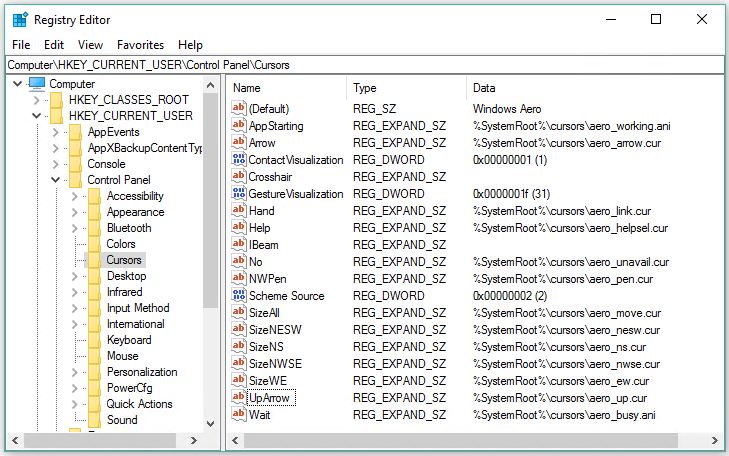
Task: Collapse the Control Panel key
Action: click(x=55, y=180)
